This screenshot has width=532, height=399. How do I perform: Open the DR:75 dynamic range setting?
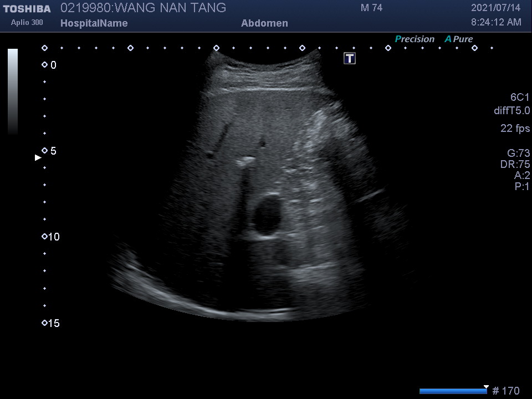coord(515,165)
